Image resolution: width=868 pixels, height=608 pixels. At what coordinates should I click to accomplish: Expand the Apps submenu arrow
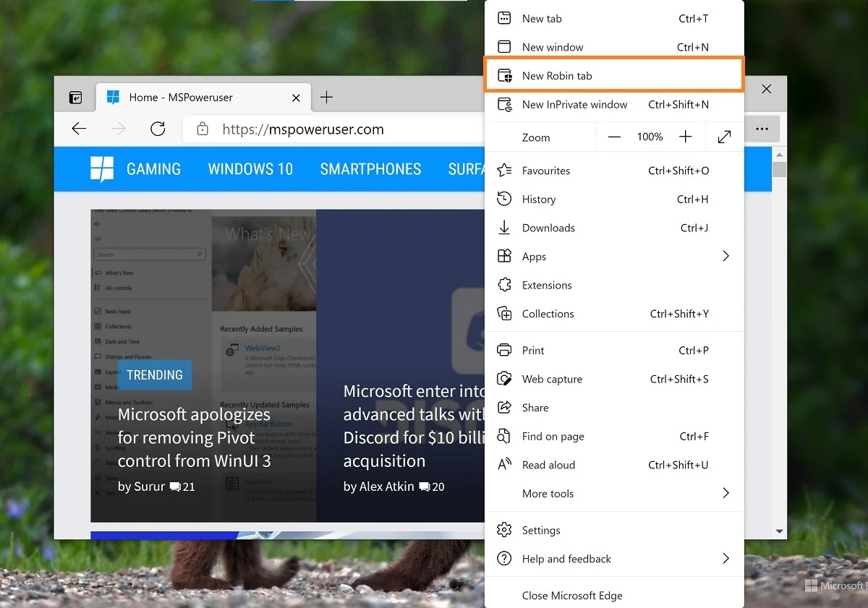pyautogui.click(x=726, y=256)
